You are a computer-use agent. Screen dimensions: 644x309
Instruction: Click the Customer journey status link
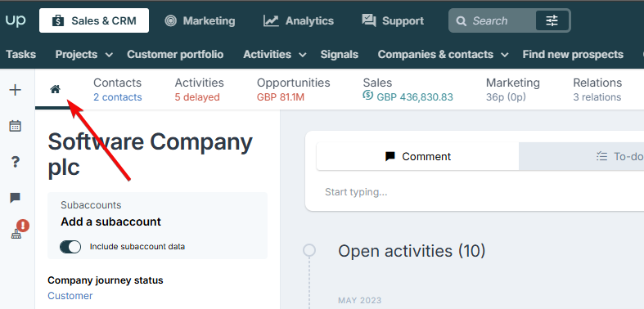pos(70,296)
